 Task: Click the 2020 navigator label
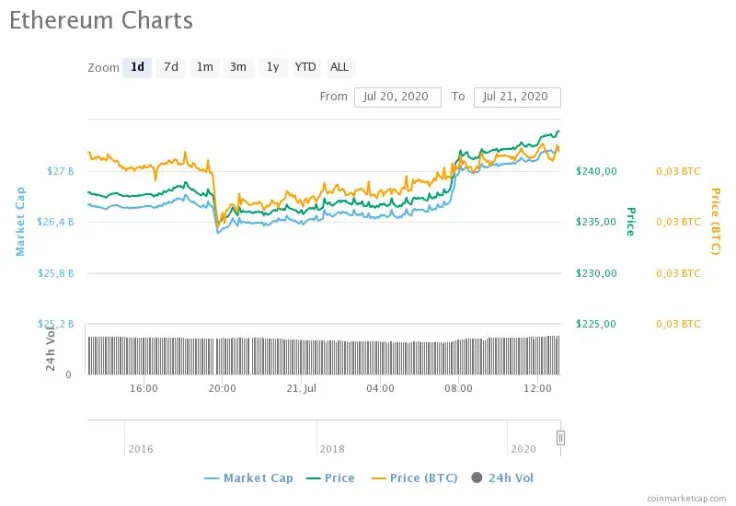(523, 450)
